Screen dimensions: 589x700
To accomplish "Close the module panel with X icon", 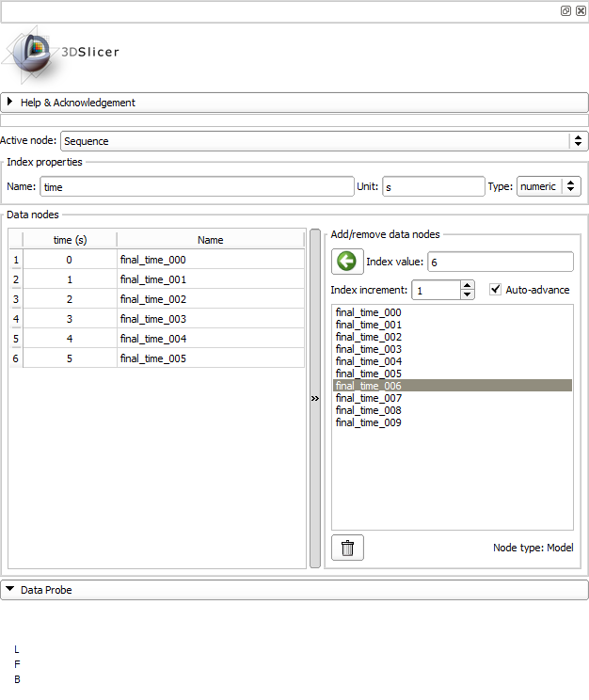I will (581, 10).
